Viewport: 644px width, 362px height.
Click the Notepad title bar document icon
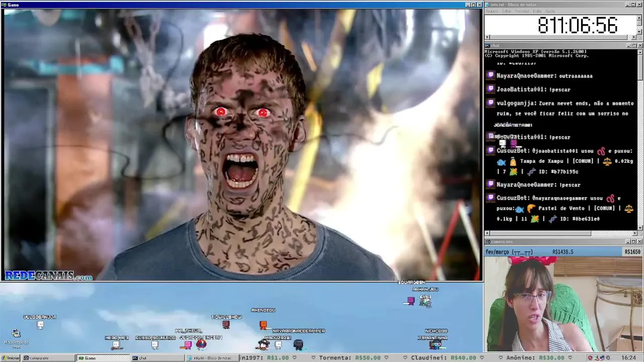487,5
